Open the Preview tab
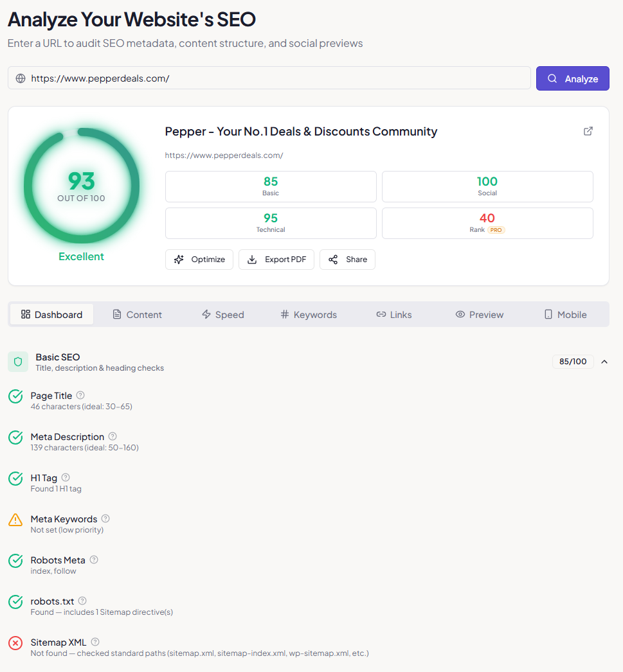This screenshot has width=623, height=672. 479,314
